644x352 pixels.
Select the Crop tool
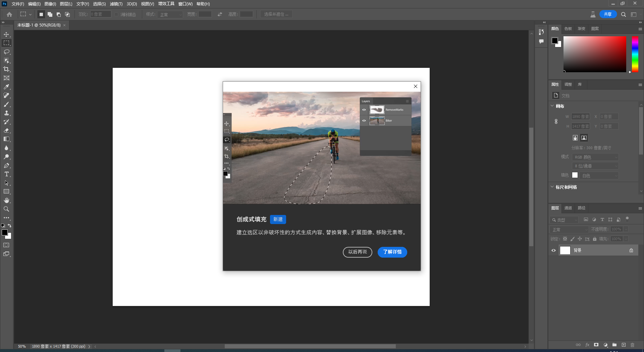pyautogui.click(x=6, y=69)
